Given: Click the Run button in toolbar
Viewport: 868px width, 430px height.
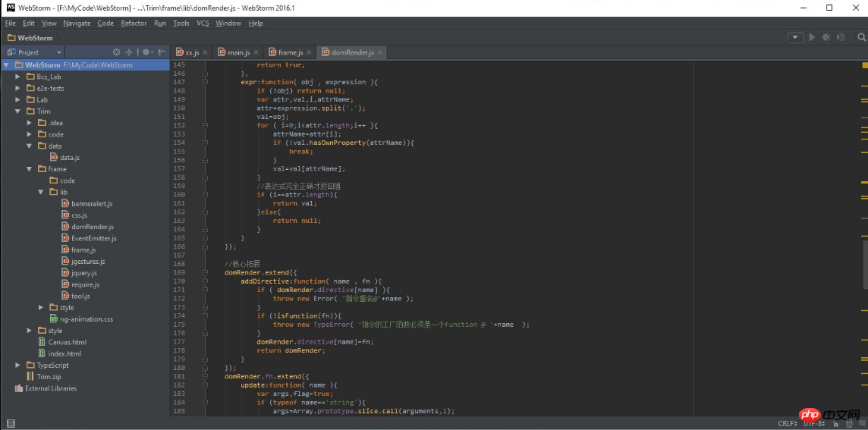Looking at the screenshot, I should 812,37.
